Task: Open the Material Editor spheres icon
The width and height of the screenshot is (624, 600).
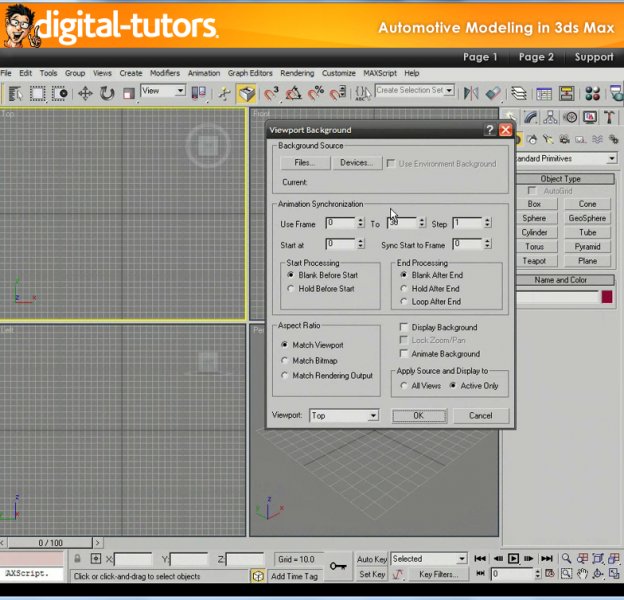Action: [x=593, y=94]
